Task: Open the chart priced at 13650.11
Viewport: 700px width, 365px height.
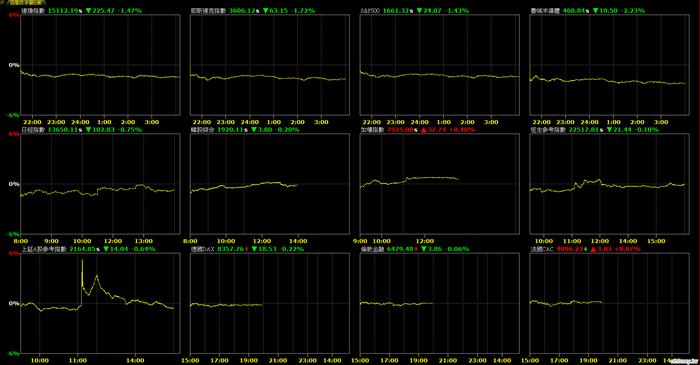Action: (100, 184)
